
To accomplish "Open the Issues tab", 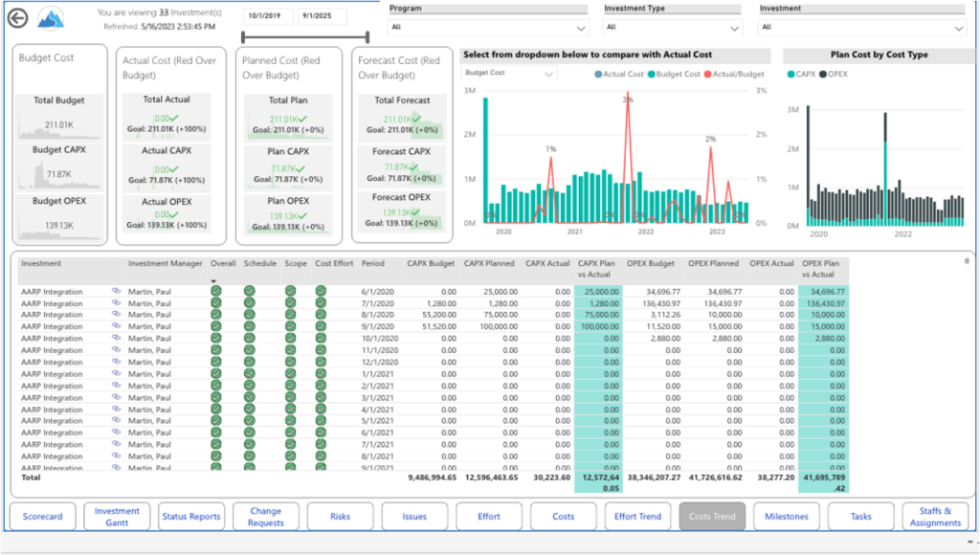I will [414, 517].
